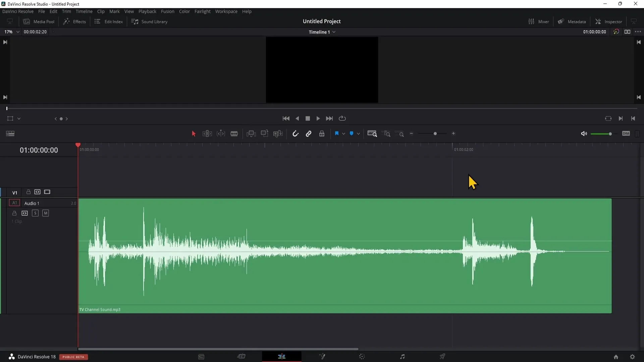Open the Fusion menu
Image resolution: width=644 pixels, height=362 pixels.
click(x=168, y=11)
